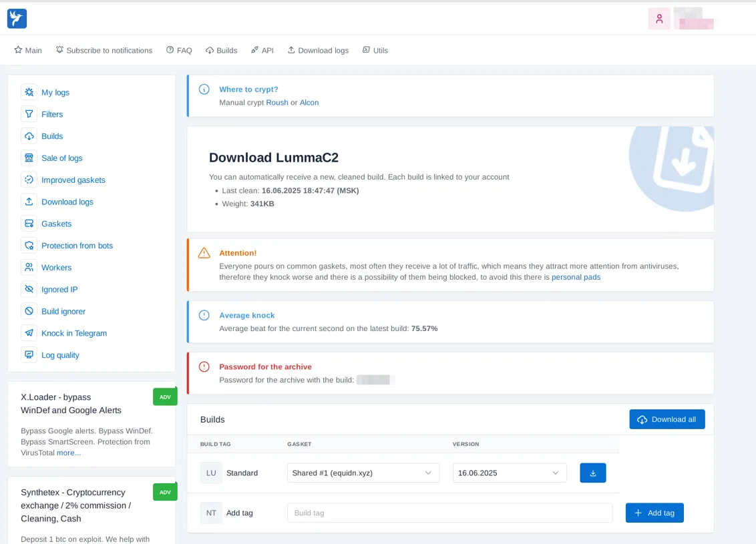Click the ADV badge on the X.Loader ad
This screenshot has width=756, height=544.
[165, 397]
